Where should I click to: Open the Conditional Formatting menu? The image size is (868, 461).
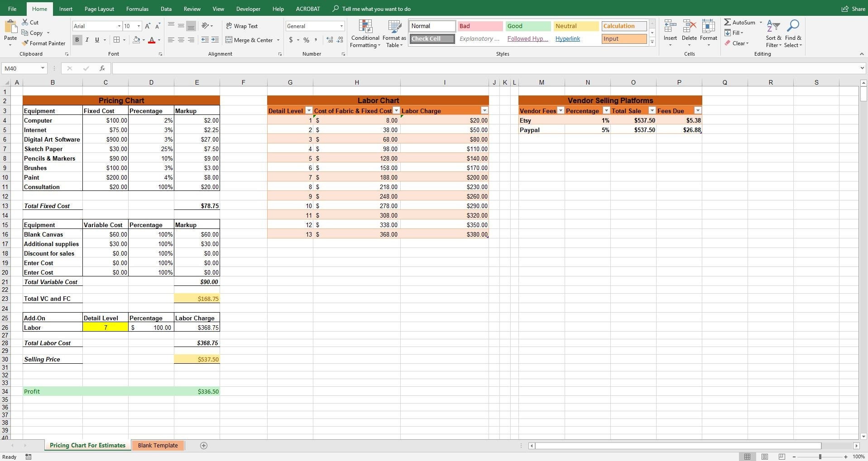pyautogui.click(x=365, y=34)
